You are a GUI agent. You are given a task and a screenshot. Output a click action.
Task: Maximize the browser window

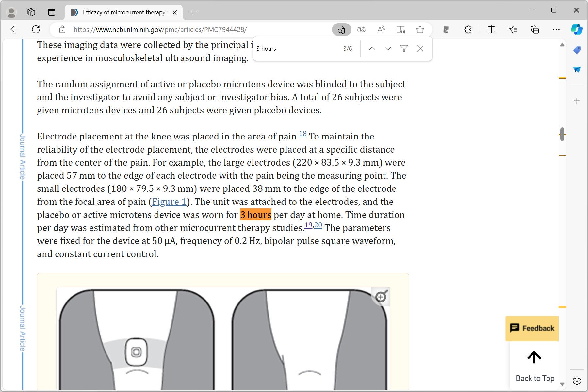(x=554, y=10)
